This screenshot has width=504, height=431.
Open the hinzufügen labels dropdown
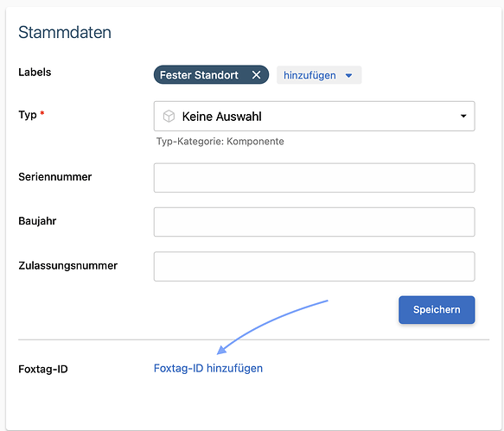[319, 75]
